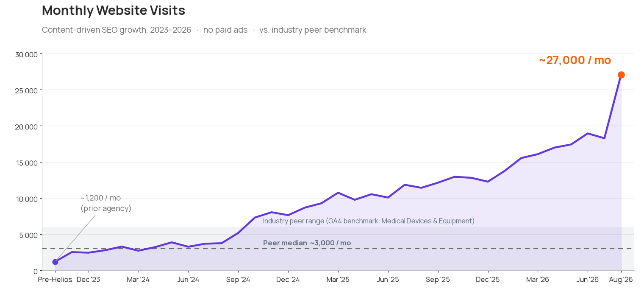644x297 pixels.
Task: Click the '(prior agency)' annotation label
Action: [x=106, y=209]
